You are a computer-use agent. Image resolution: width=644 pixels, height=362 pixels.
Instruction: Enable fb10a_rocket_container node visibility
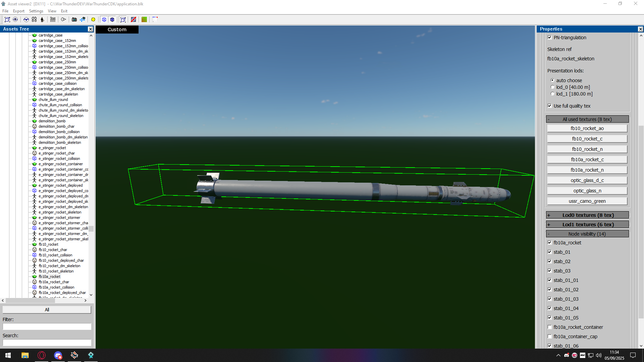pos(549,327)
